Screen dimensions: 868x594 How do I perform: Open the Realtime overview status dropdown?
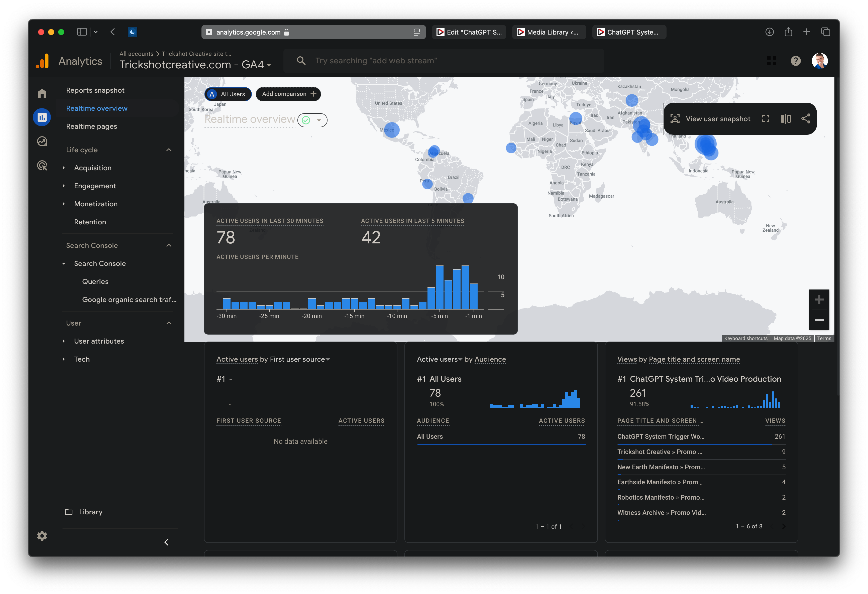[312, 120]
